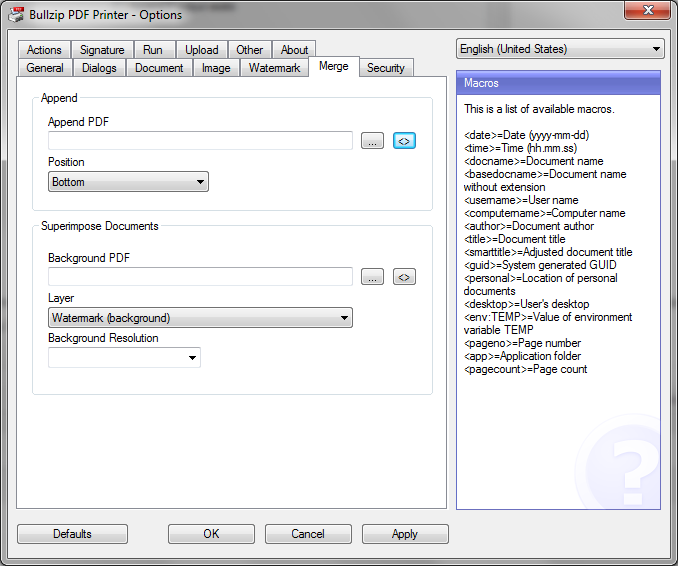Click the <guid>=System generated GUID line
This screenshot has height=566, width=678.
(540, 265)
